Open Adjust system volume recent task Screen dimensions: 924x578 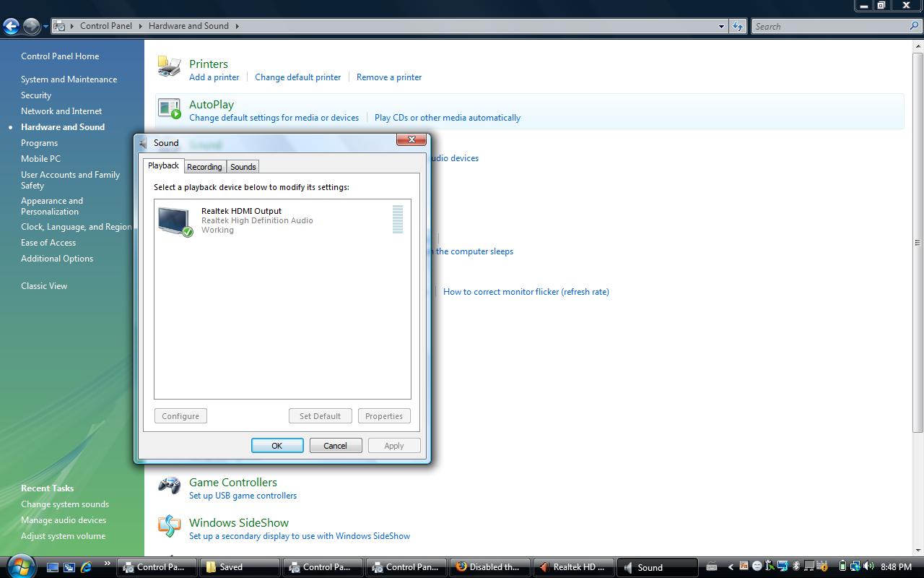coord(63,536)
